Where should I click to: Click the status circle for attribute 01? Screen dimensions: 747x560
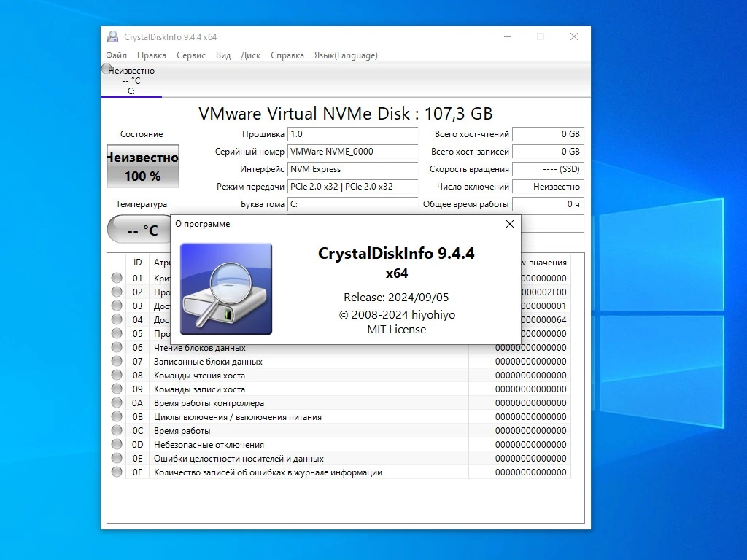117,278
